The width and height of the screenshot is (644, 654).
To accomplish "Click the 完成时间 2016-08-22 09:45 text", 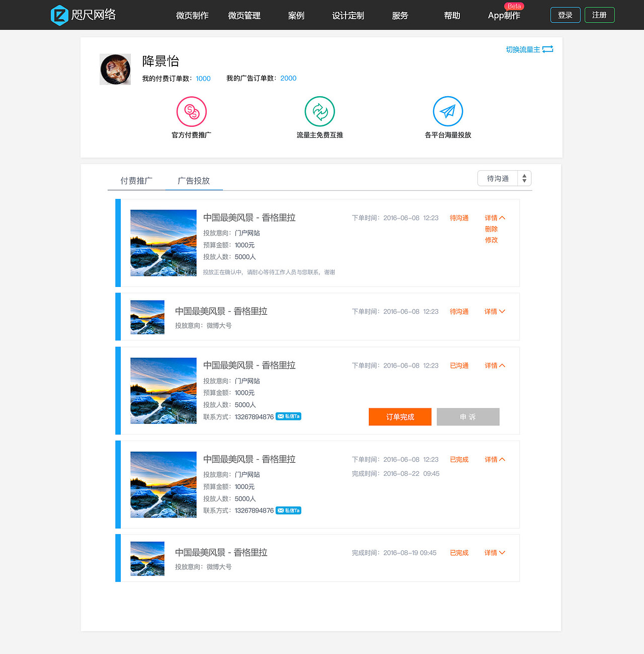I will click(395, 474).
